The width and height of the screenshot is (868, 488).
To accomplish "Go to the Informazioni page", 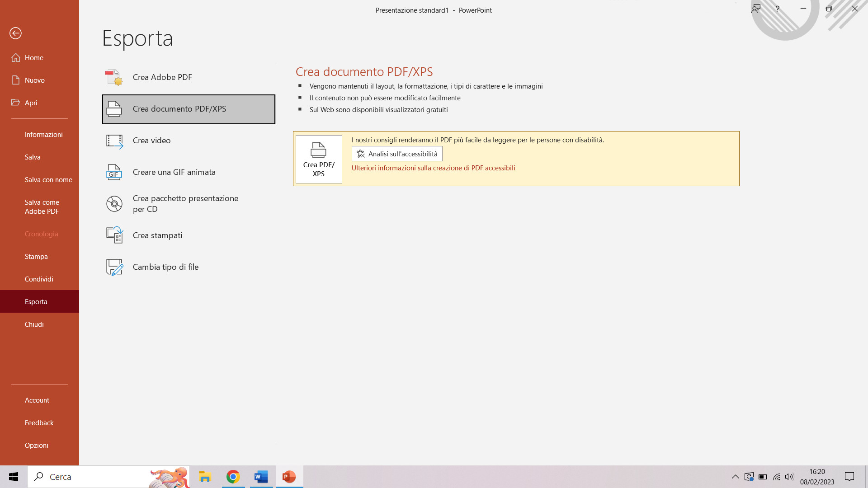I will click(44, 134).
